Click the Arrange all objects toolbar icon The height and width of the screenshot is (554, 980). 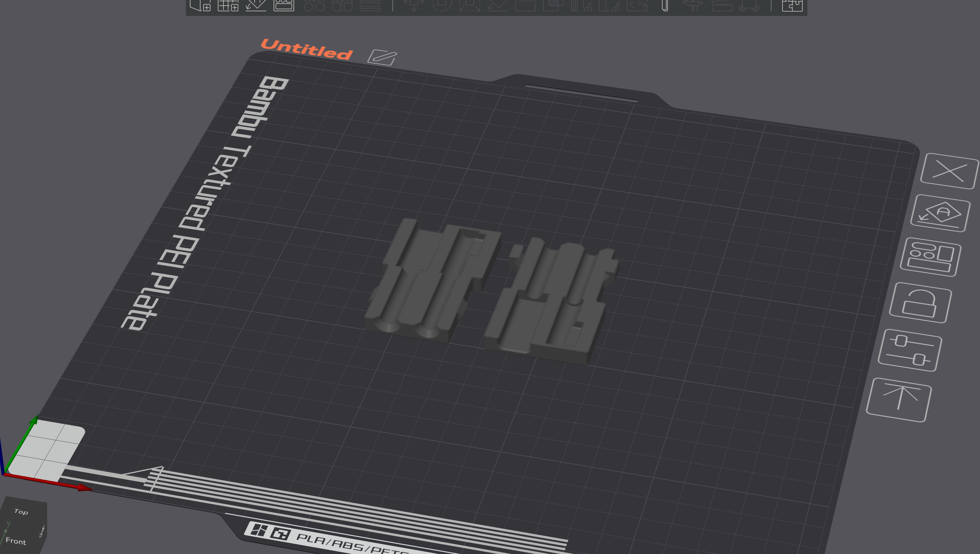284,5
